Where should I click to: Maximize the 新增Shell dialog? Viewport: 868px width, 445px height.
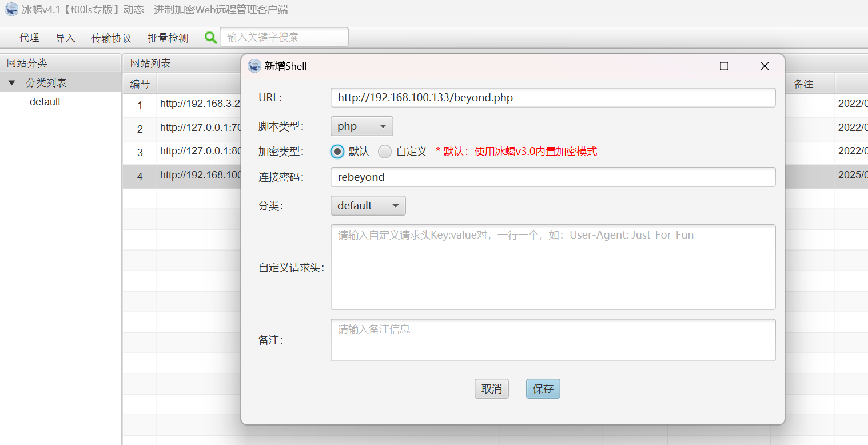[724, 66]
